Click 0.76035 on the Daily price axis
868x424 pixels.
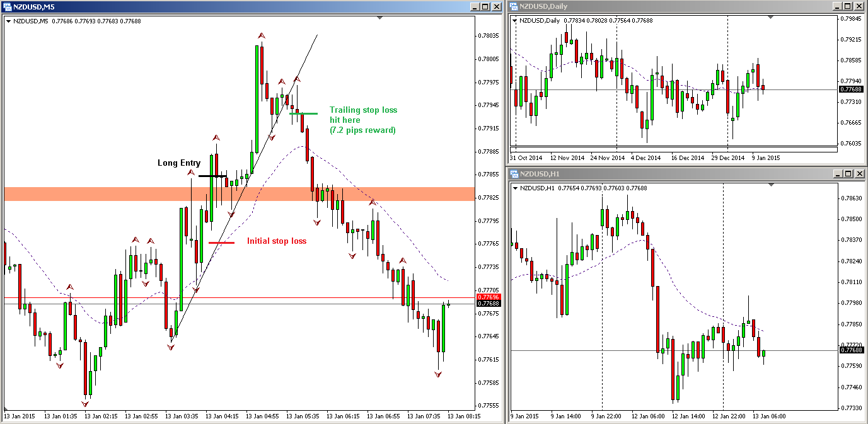pyautogui.click(x=851, y=143)
